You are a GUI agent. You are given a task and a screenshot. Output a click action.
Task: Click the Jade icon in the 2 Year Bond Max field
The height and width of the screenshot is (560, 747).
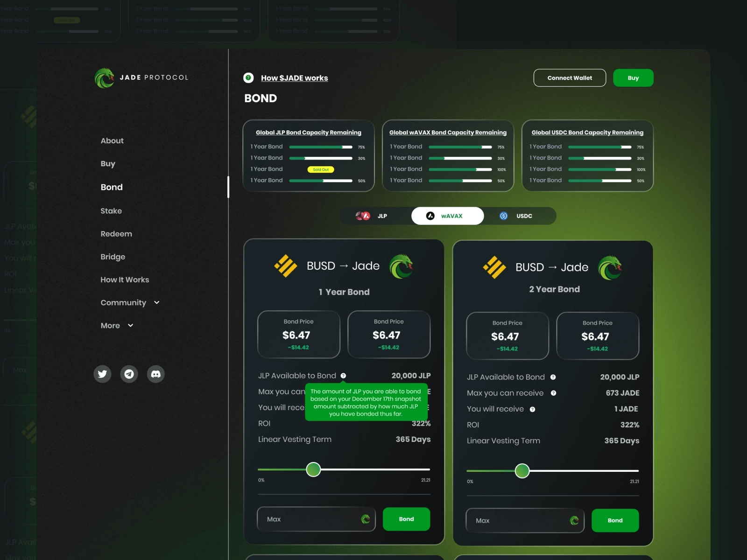(574, 520)
